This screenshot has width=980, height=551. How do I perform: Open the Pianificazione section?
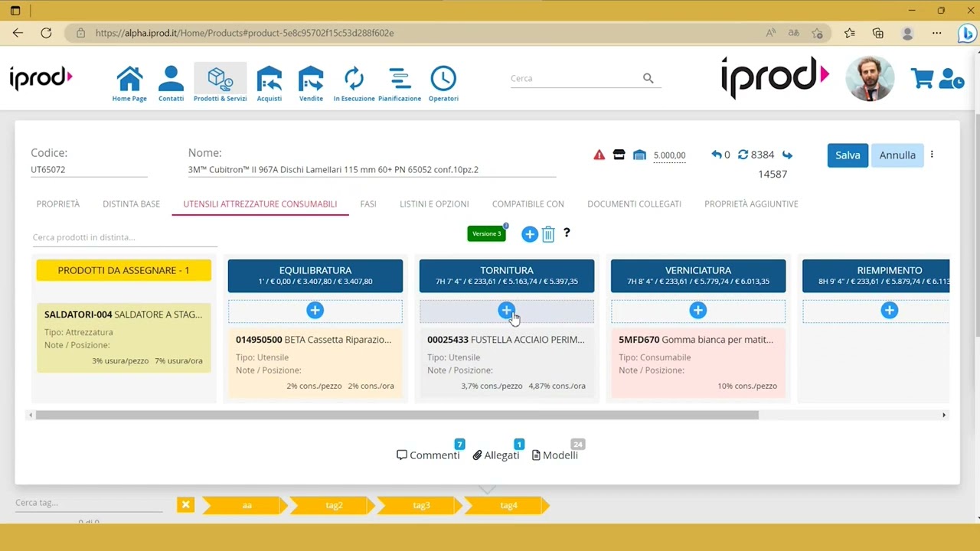[399, 83]
